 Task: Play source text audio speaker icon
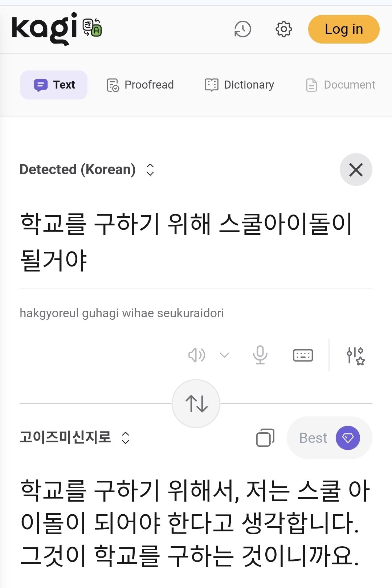pos(196,355)
